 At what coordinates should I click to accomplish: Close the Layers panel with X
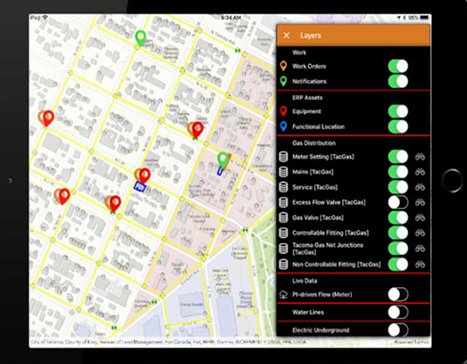point(287,35)
